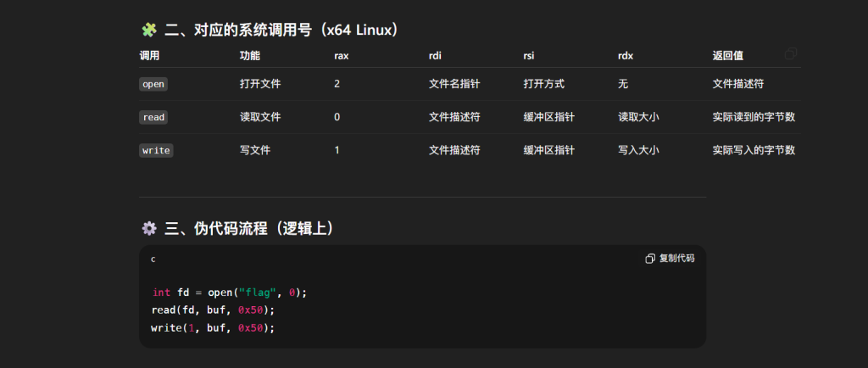Click the 写入大小 cell in the write row

(x=638, y=150)
